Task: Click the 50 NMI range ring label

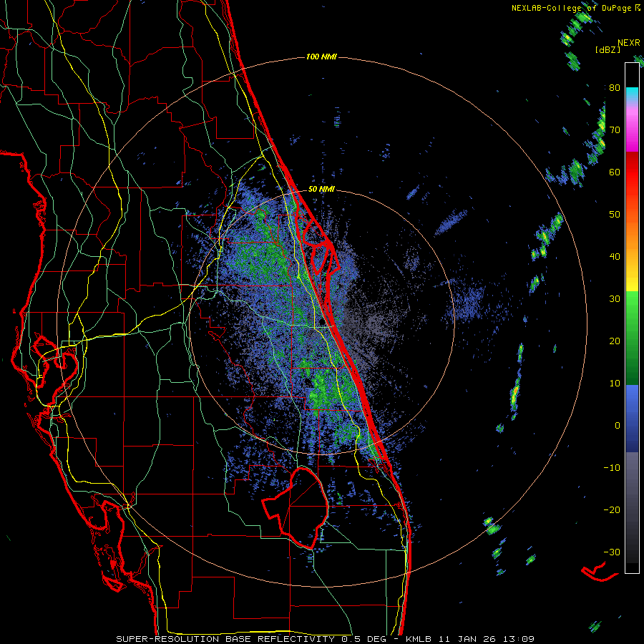Action: pos(321,189)
